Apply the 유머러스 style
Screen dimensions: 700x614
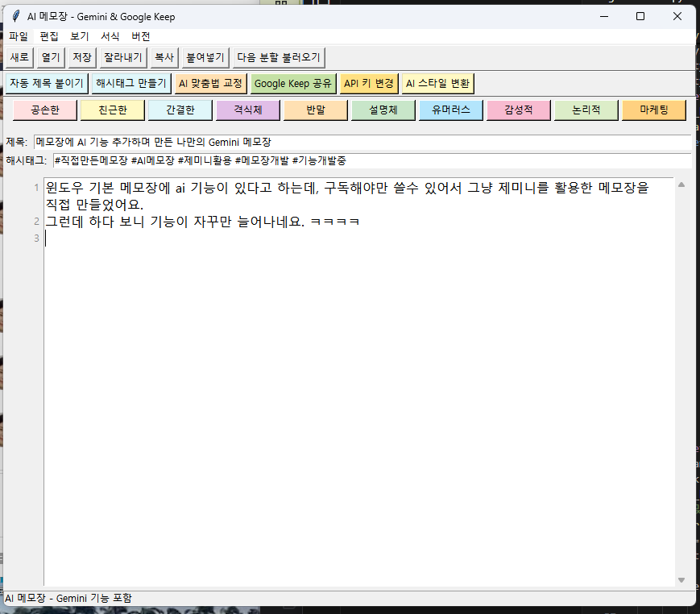[451, 110]
